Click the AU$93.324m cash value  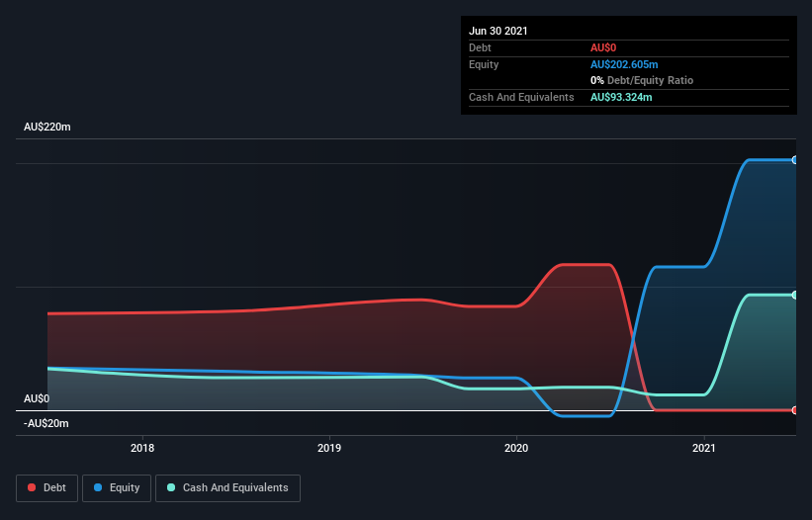click(x=621, y=97)
